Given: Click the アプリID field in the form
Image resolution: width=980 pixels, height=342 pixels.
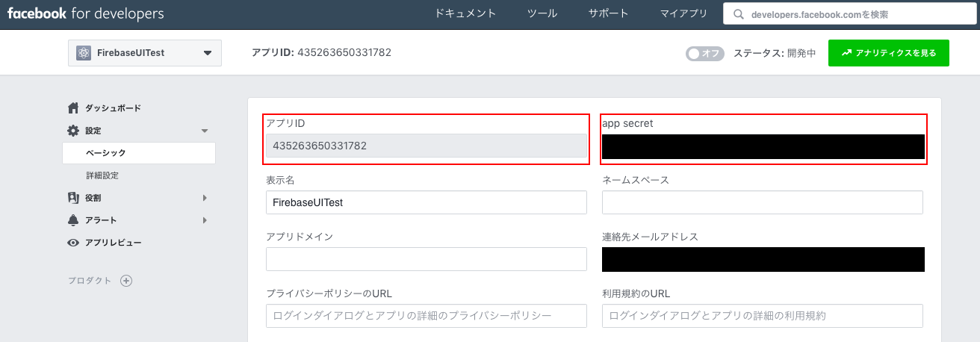Looking at the screenshot, I should (x=427, y=146).
